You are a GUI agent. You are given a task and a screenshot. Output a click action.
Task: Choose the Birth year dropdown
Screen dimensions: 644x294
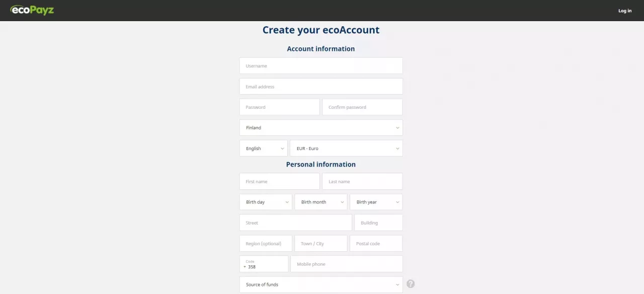click(x=376, y=202)
